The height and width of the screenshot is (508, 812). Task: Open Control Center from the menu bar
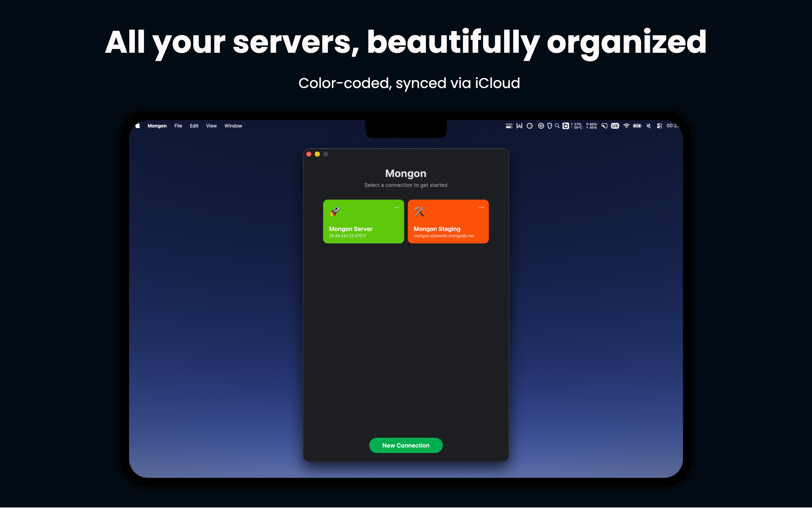click(659, 126)
